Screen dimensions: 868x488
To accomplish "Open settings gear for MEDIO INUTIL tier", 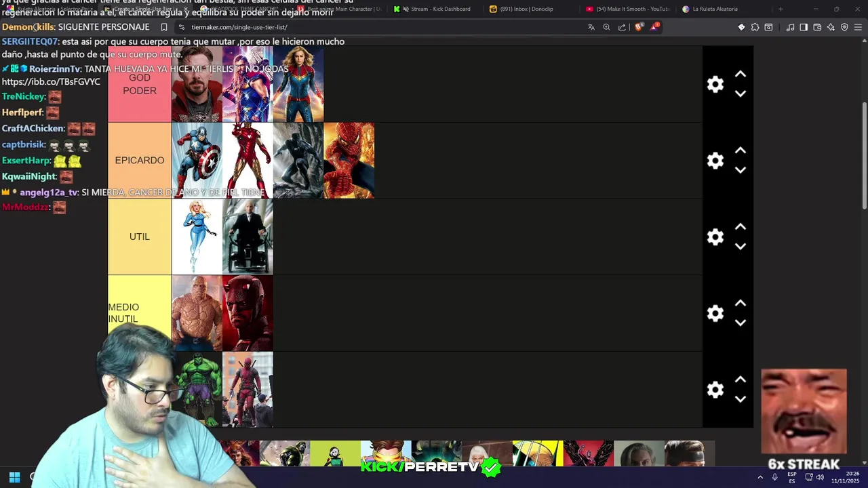I will tap(715, 313).
